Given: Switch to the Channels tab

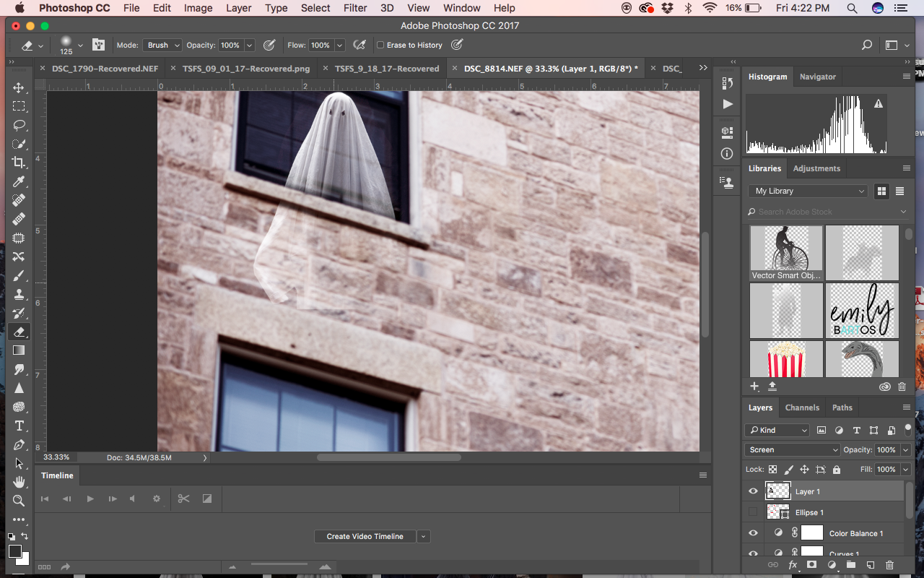Looking at the screenshot, I should tap(802, 407).
